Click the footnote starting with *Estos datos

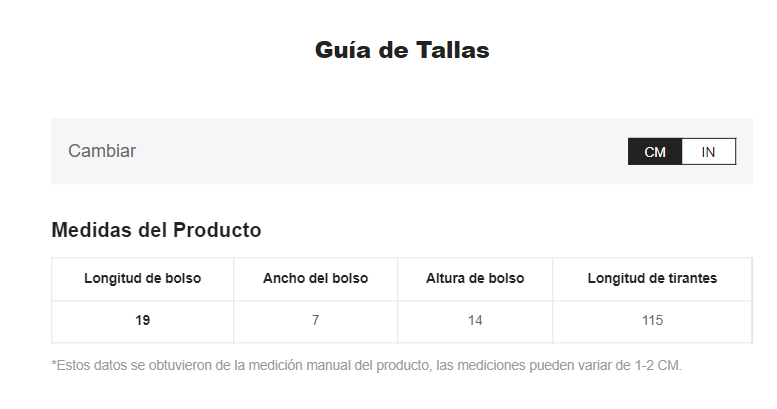click(366, 365)
